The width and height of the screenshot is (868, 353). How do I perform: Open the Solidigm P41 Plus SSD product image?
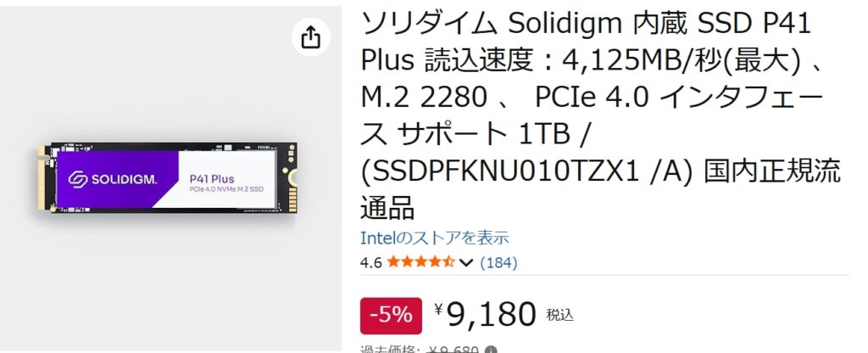click(169, 178)
